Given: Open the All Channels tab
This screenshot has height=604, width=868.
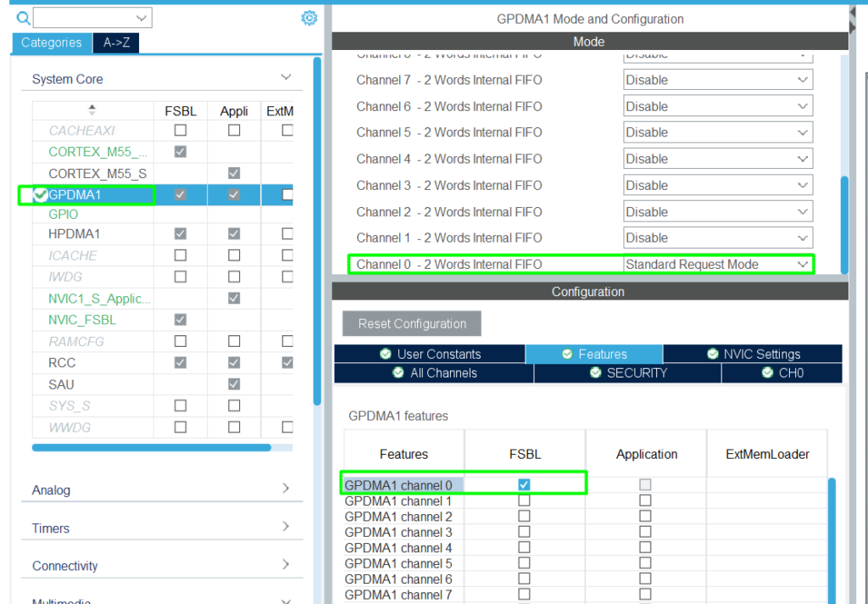Looking at the screenshot, I should pyautogui.click(x=434, y=373).
